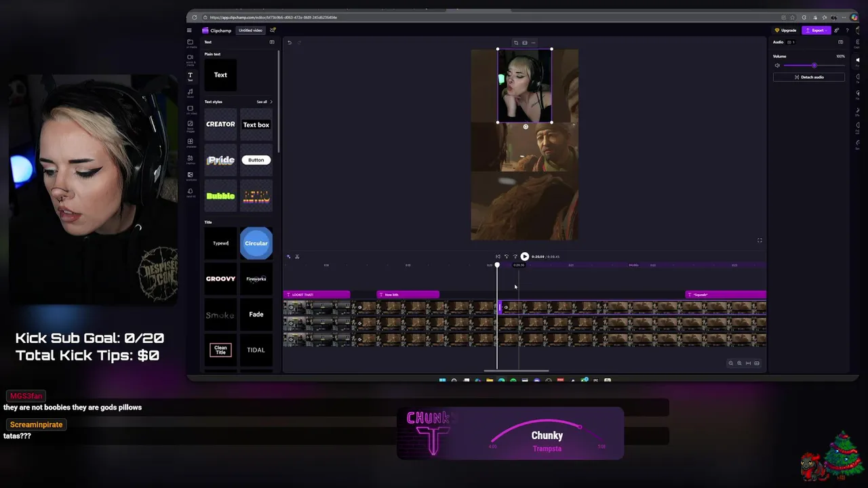The width and height of the screenshot is (868, 488).
Task: Adjust the Volume slider
Action: point(814,66)
